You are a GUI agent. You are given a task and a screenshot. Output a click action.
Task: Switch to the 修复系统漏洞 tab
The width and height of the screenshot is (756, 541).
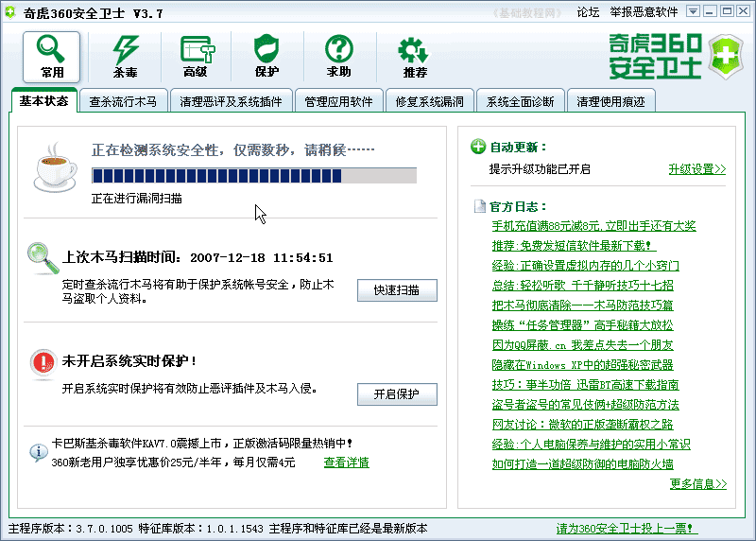click(430, 101)
